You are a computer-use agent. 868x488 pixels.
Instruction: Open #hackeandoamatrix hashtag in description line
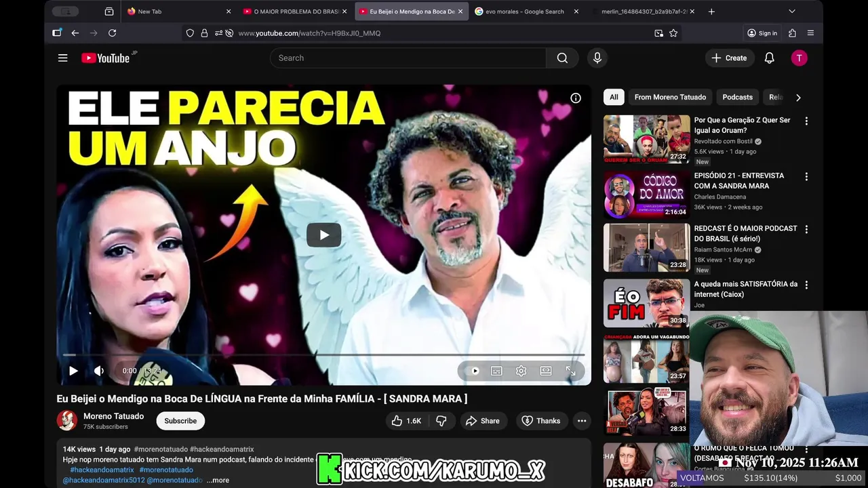click(x=102, y=470)
